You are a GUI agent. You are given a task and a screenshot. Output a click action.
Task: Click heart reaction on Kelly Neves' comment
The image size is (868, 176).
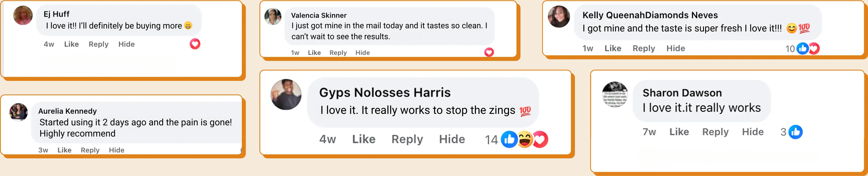coord(814,49)
